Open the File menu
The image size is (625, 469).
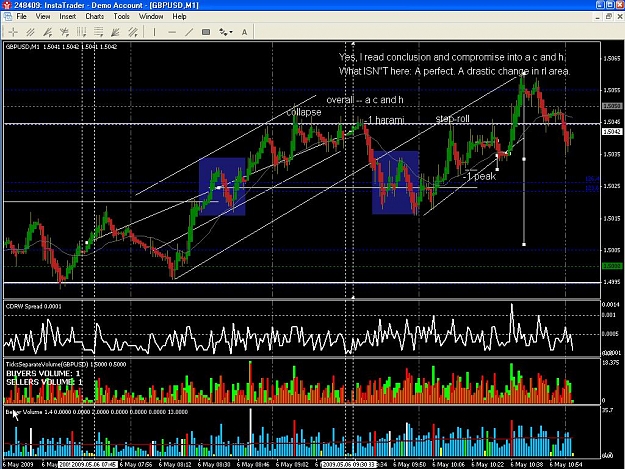coord(22,17)
